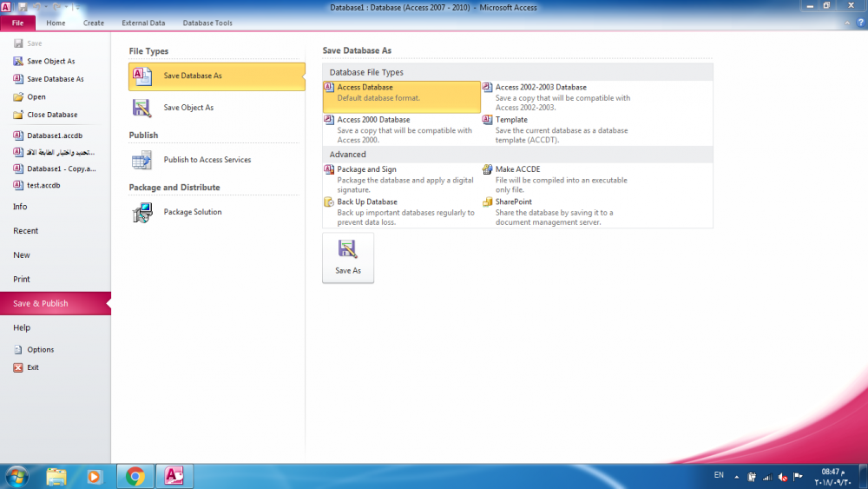Click the EN language indicator

tap(719, 475)
